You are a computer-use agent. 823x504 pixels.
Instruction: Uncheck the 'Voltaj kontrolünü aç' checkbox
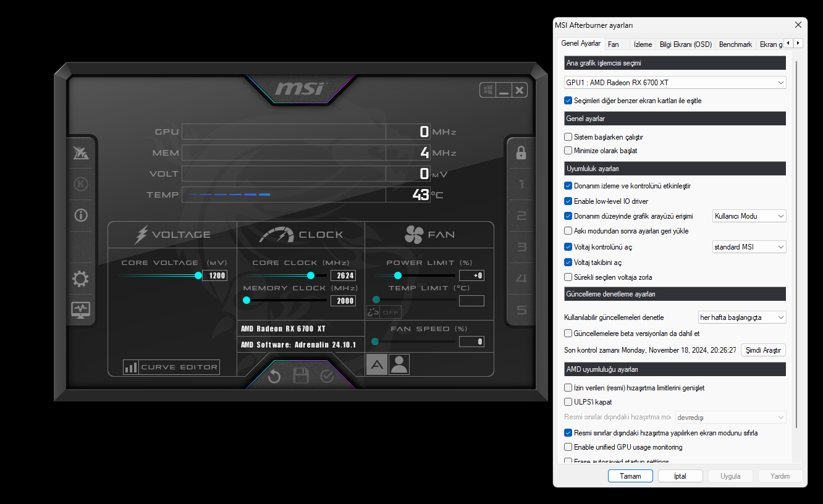pyautogui.click(x=568, y=247)
